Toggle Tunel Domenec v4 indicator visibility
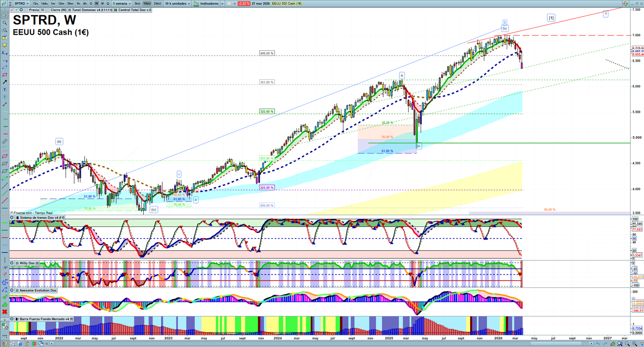 pyautogui.click(x=70, y=10)
